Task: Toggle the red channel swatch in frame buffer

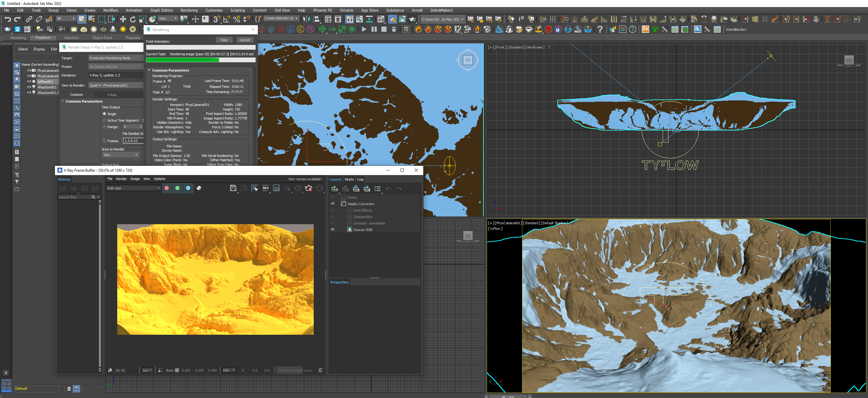Action: pos(166,188)
